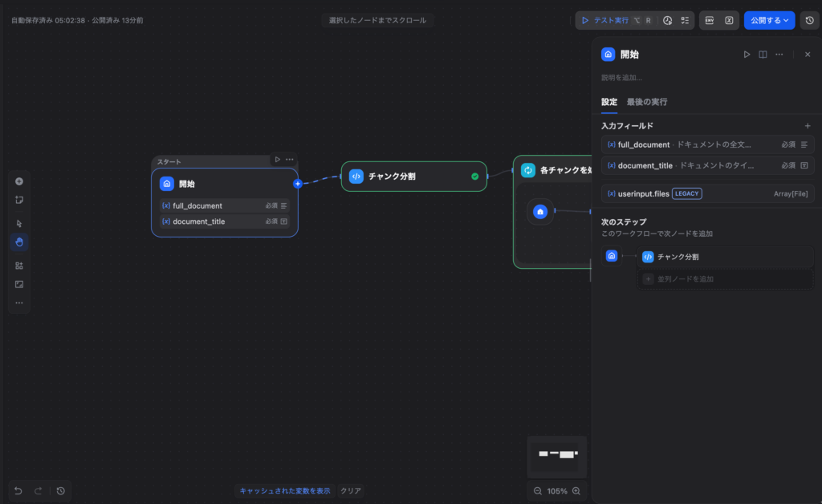Expand the 公開する publish dropdown
The image size is (822, 504).
click(x=769, y=20)
